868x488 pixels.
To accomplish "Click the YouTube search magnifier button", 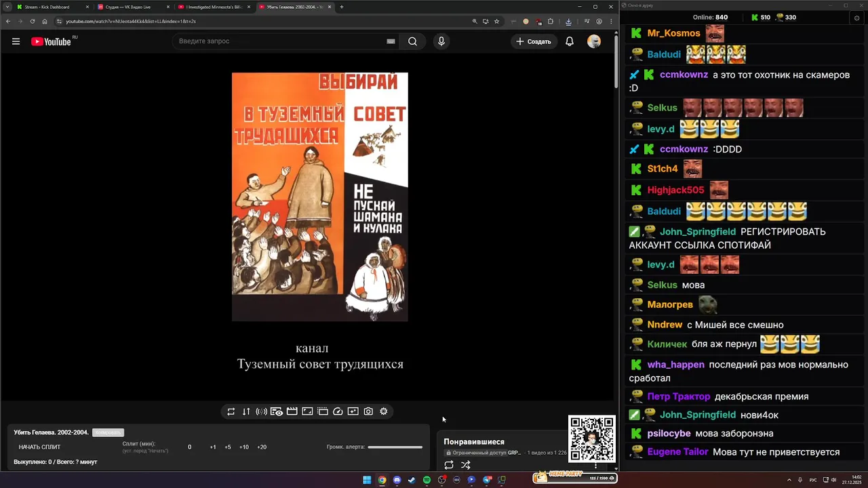I will point(412,41).
